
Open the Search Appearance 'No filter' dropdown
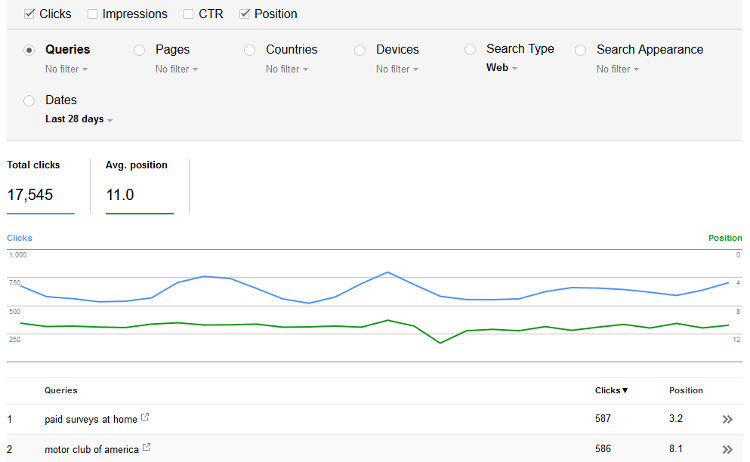tap(618, 69)
